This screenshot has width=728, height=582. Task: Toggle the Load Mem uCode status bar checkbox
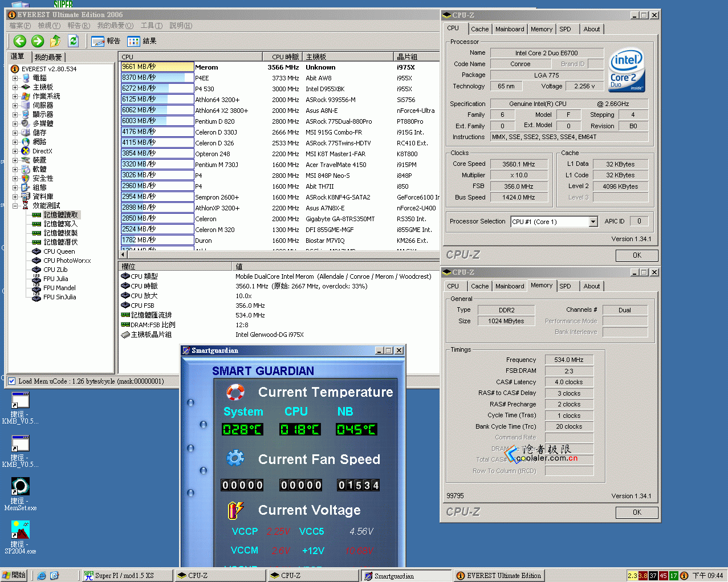click(11, 381)
